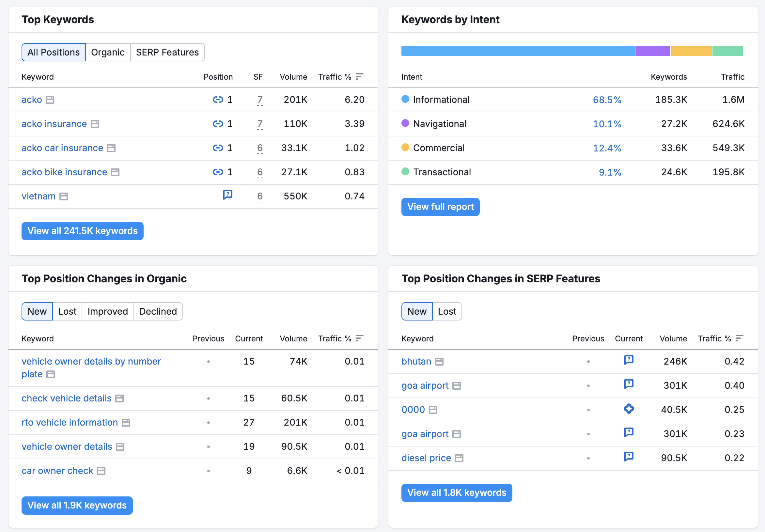
Task: Open SERP icon beside check vehicle details
Action: [119, 399]
